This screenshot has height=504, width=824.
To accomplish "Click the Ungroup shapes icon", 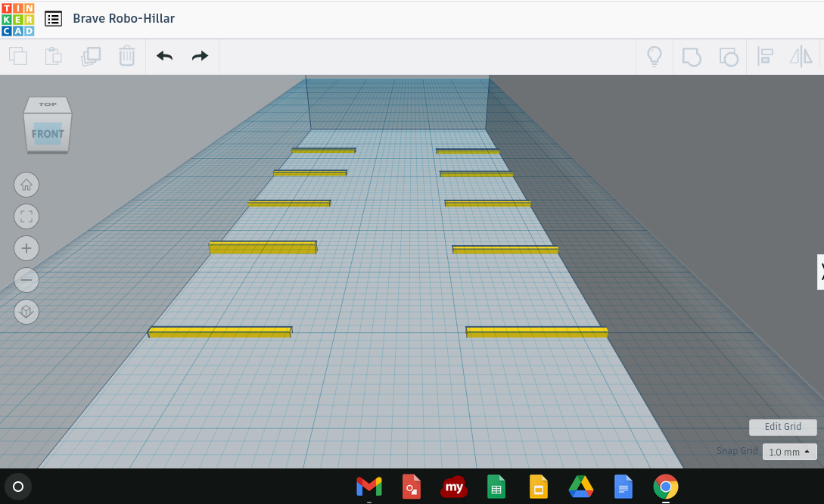I will 729,56.
